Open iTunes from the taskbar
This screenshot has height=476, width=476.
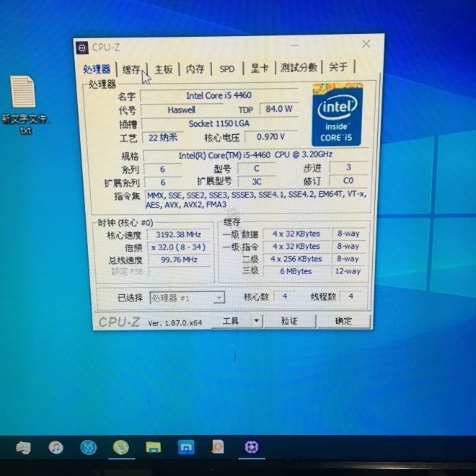[56, 447]
